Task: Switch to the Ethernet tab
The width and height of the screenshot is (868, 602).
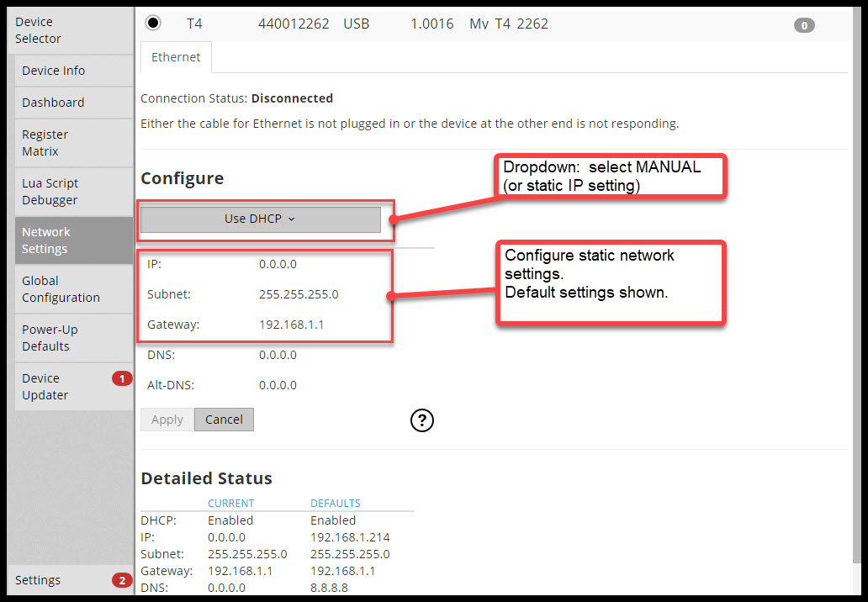Action: (176, 57)
